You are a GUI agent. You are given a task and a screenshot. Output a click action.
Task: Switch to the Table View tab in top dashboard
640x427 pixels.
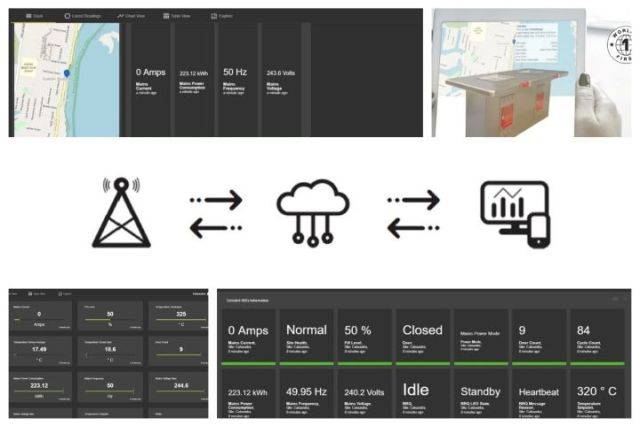point(177,16)
